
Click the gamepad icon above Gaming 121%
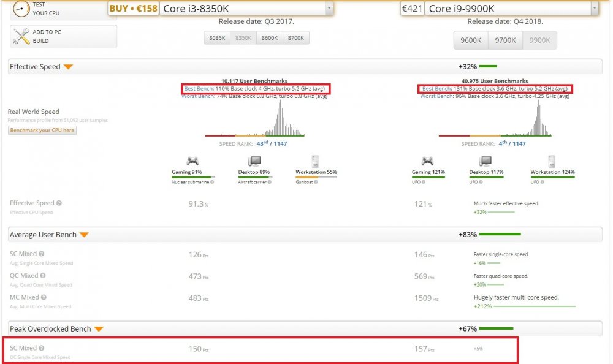[x=427, y=161]
